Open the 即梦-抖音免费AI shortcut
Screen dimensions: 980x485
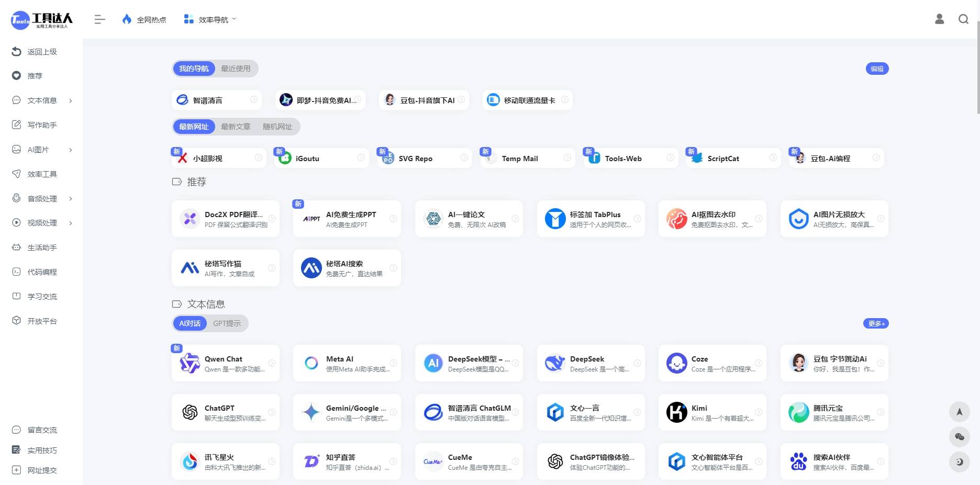pos(320,100)
